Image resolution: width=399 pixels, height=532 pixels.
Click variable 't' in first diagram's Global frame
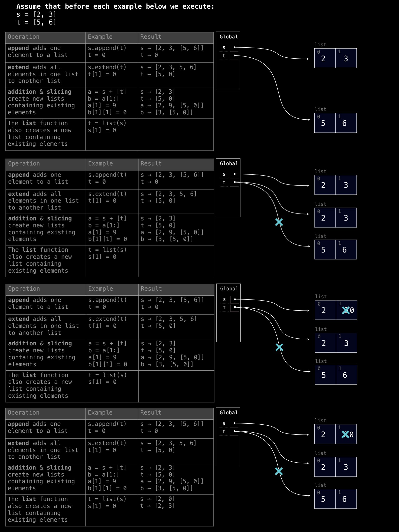click(x=224, y=56)
